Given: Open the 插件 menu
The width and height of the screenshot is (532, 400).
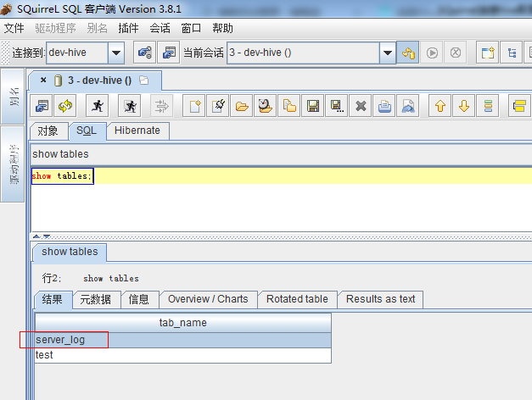Looking at the screenshot, I should pyautogui.click(x=128, y=28).
